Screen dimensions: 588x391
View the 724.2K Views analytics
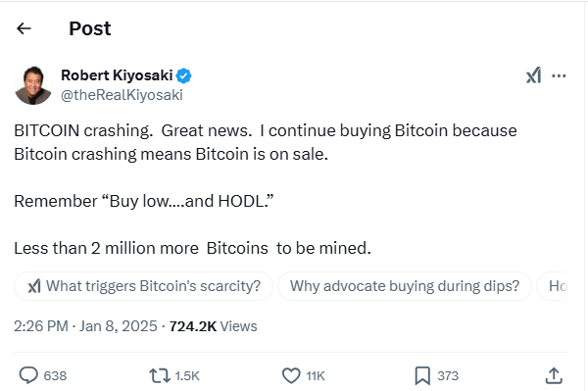(x=213, y=326)
